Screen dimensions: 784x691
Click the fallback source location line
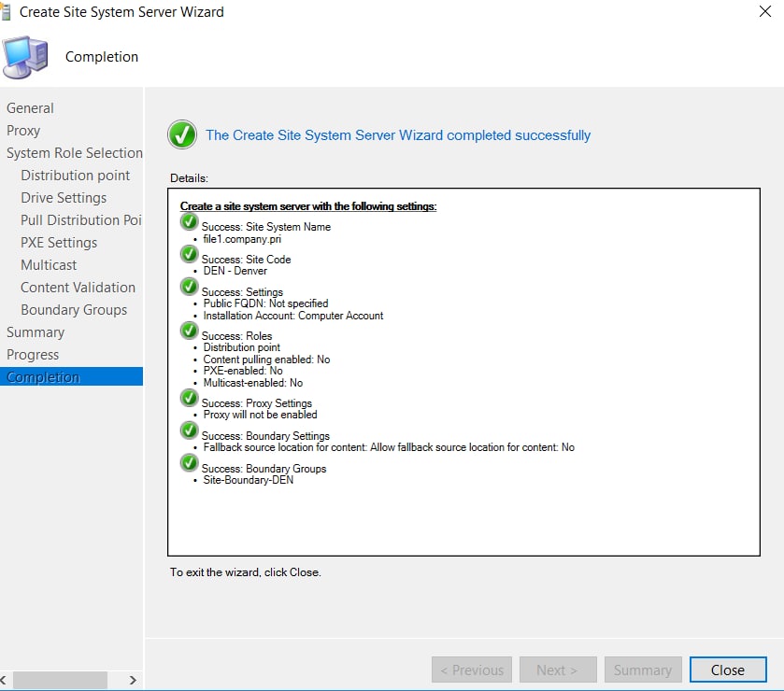389,447
